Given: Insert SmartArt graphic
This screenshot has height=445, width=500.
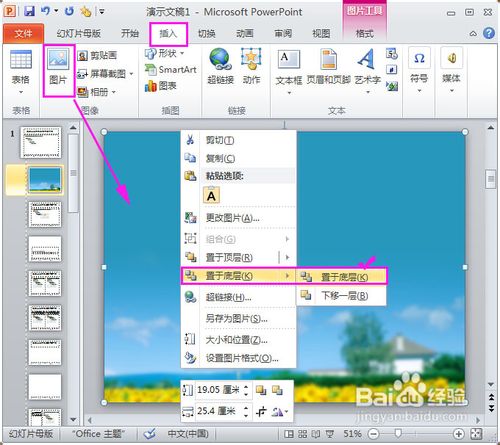Looking at the screenshot, I should coord(171,70).
